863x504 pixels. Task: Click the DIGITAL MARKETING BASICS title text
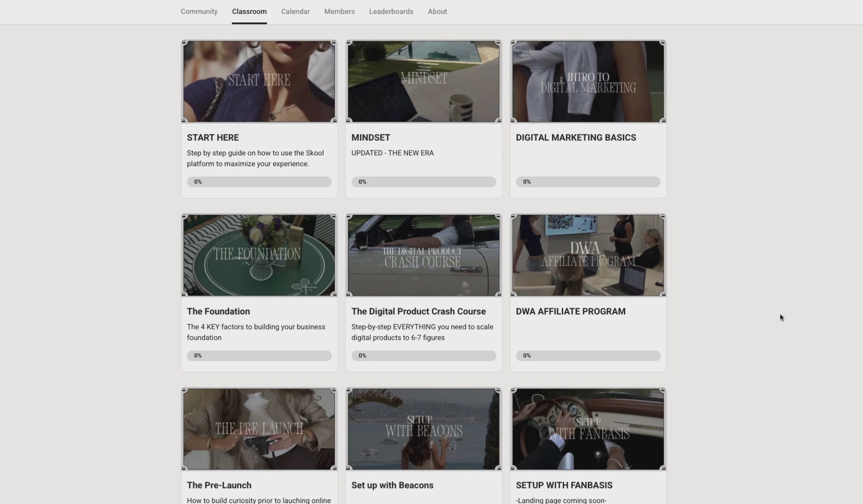click(575, 138)
